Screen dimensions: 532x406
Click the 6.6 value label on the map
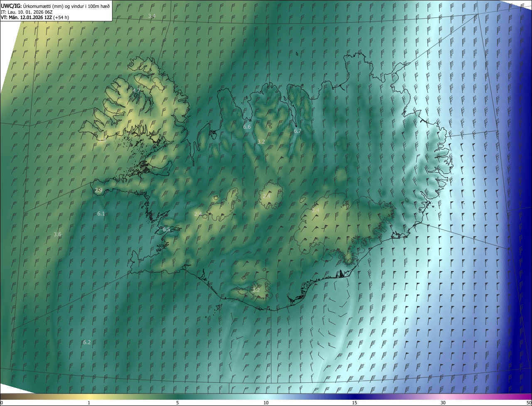[x=247, y=127]
